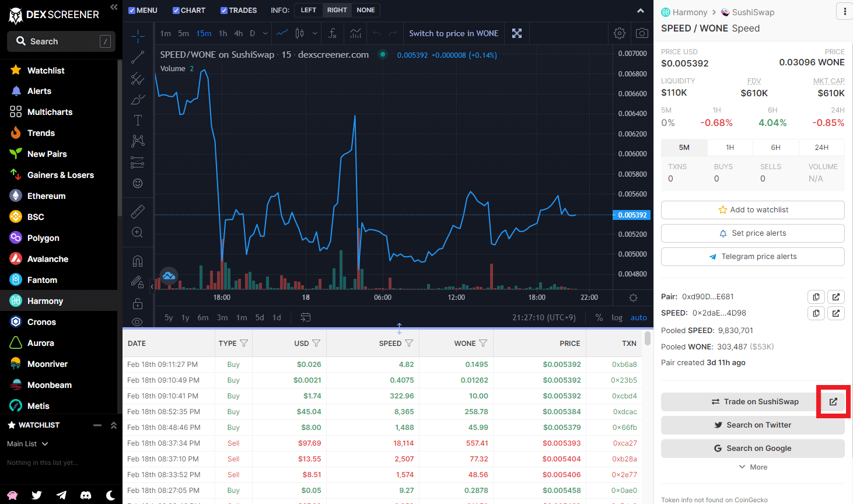Screen dimensions: 853x504
Task: Toggle percentage scale on chart
Action: (599, 317)
